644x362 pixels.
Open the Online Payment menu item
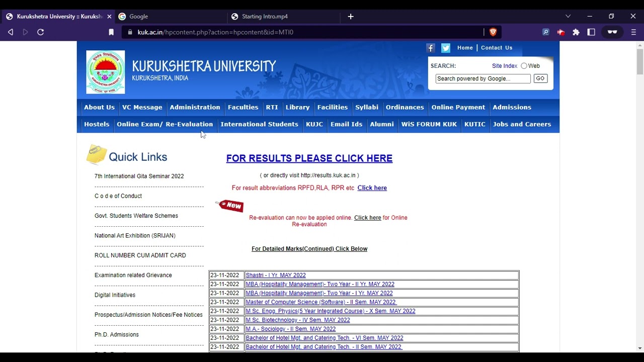click(x=458, y=107)
